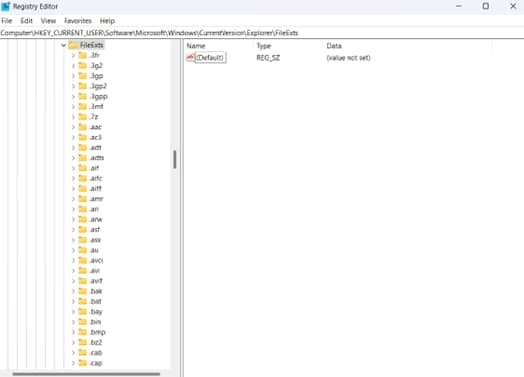524x377 pixels.
Task: Open the View menu
Action: [x=48, y=21]
